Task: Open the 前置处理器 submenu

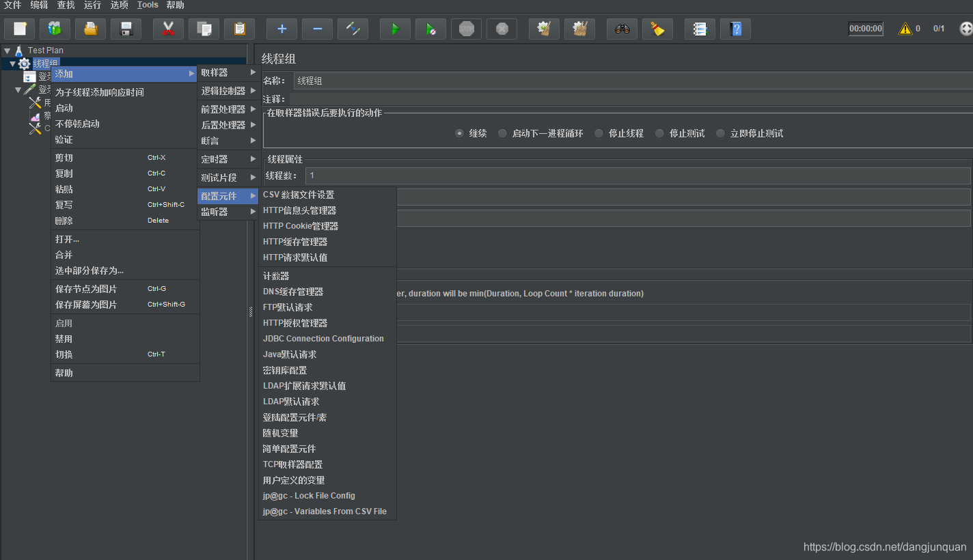Action: coord(229,109)
